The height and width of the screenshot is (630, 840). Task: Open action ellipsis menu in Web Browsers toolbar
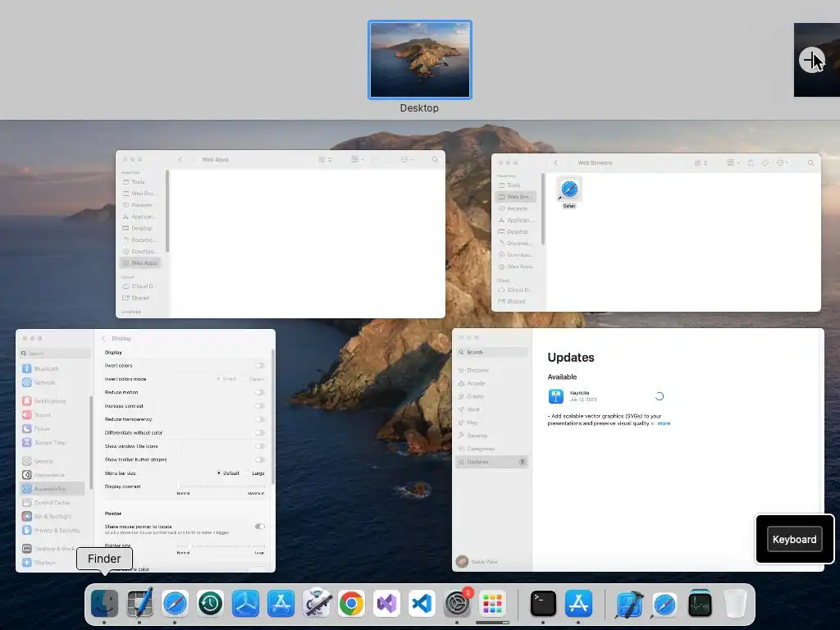click(x=782, y=163)
